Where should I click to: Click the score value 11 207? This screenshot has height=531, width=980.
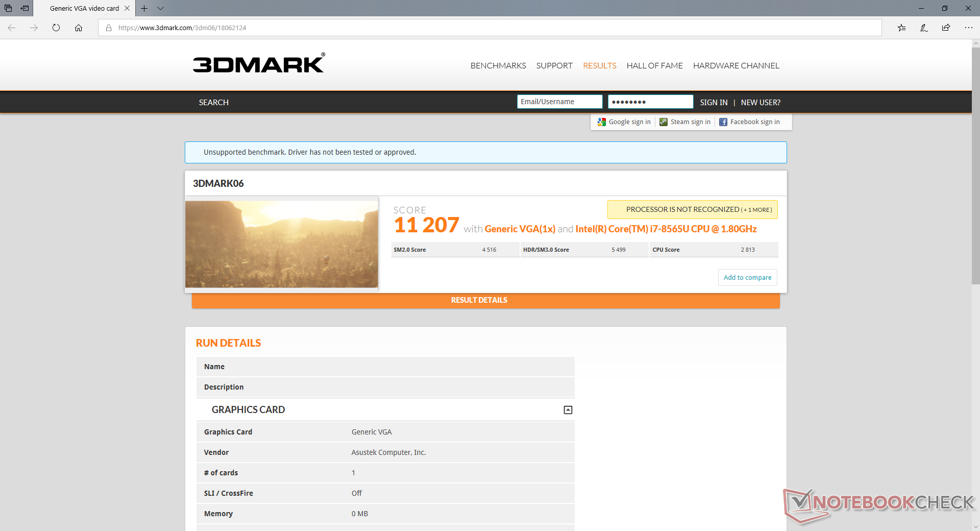[x=426, y=225]
